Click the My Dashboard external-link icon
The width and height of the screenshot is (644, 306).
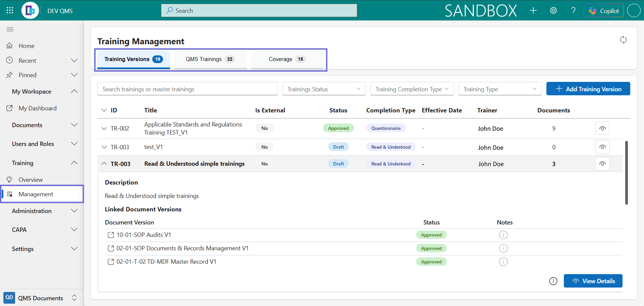tap(9, 108)
